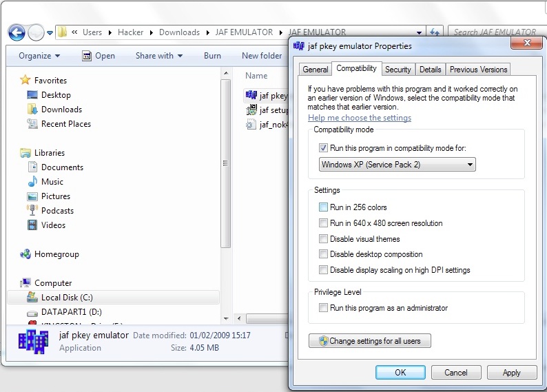The image size is (547, 392).
Task: Enable Run in 256 colors
Action: pyautogui.click(x=323, y=207)
